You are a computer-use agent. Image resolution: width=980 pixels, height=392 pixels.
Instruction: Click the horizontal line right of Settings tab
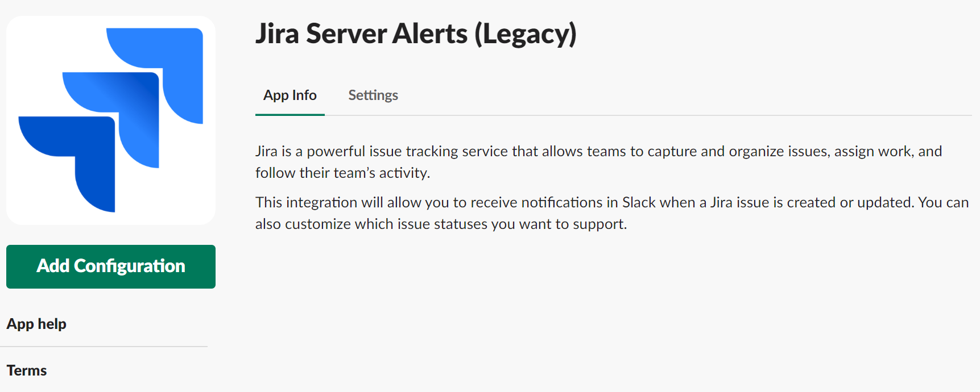683,115
